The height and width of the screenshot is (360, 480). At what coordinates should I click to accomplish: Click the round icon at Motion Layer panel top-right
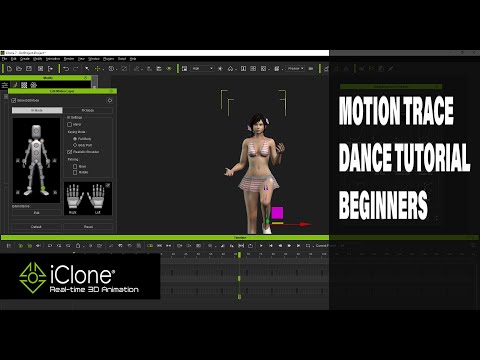pyautogui.click(x=109, y=100)
